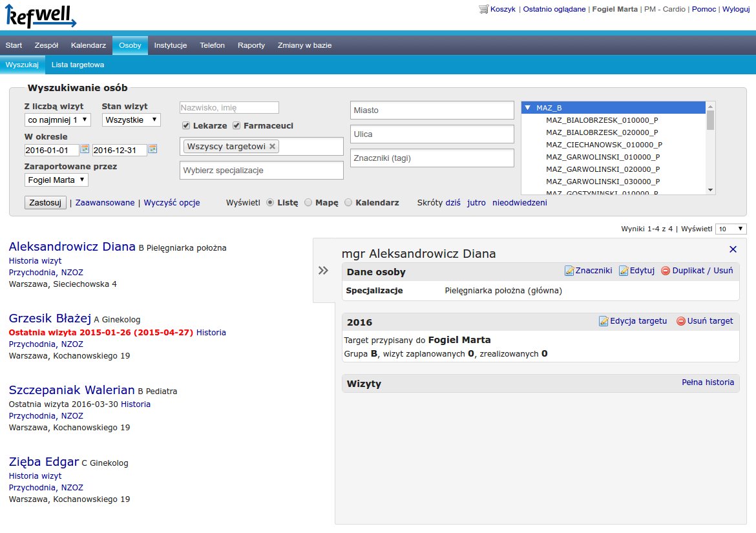Open the Kalendarz menu
Screen dimensions: 756x533
click(89, 45)
